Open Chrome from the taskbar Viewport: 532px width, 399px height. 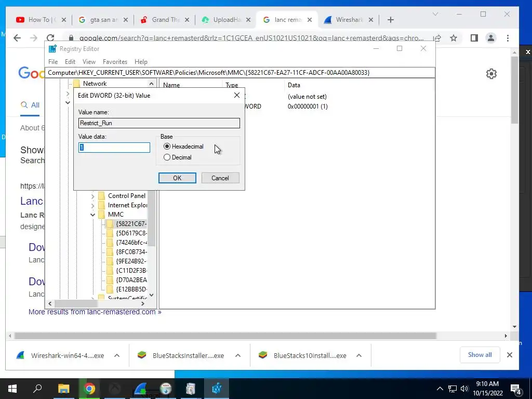click(89, 389)
